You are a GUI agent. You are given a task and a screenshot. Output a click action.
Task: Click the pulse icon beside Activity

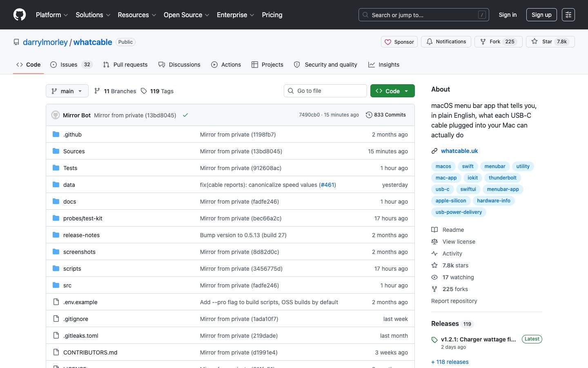(434, 254)
